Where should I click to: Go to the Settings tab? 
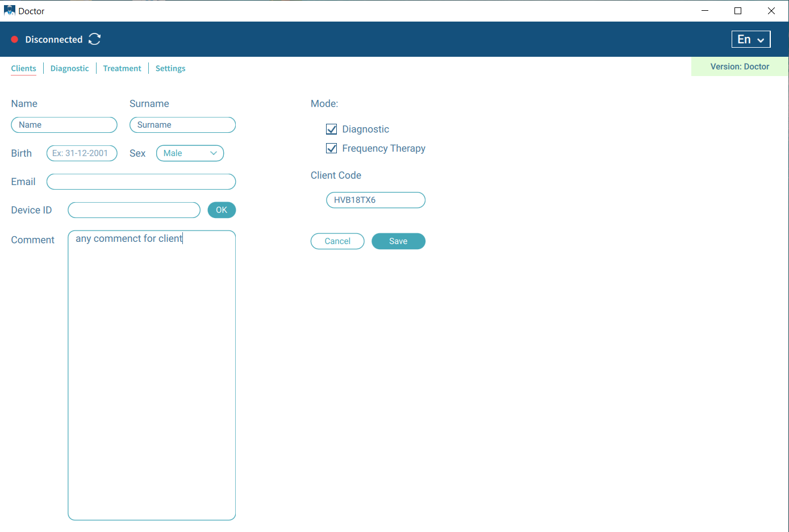[170, 69]
